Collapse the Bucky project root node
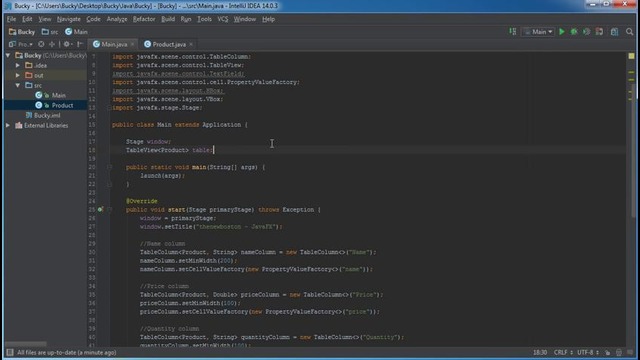The image size is (640, 360). (8, 55)
